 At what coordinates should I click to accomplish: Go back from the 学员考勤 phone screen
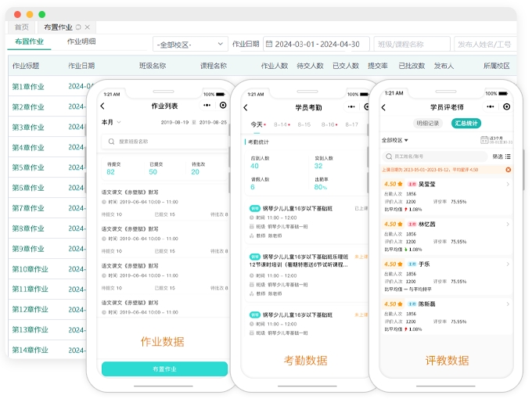(246, 107)
